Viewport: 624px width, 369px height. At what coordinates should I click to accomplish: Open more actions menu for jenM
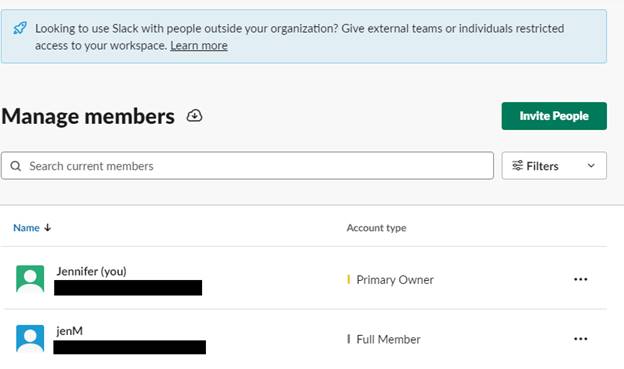click(x=580, y=339)
